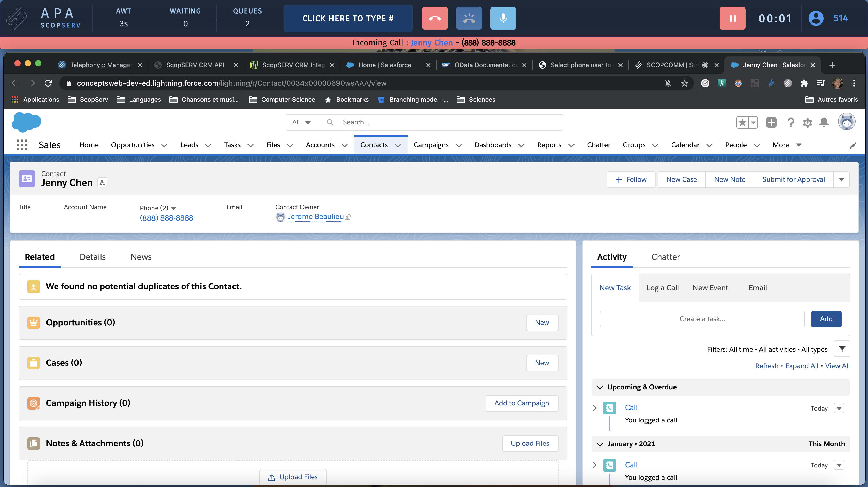Screen dimensions: 868x487
Task: Click the Follow button
Action: point(631,179)
